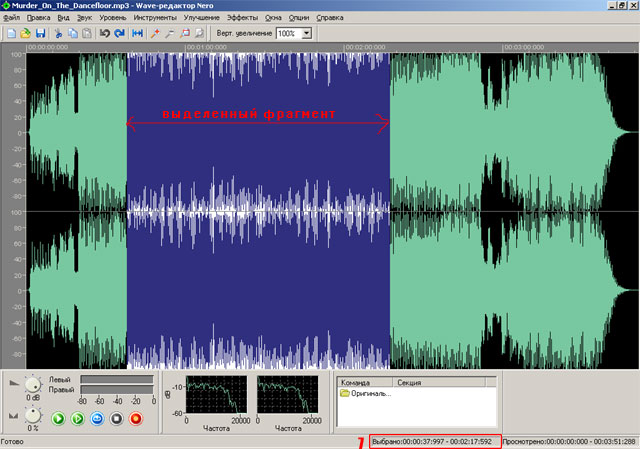Click the second green play-selection button
This screenshot has height=449, width=640.
point(78,419)
